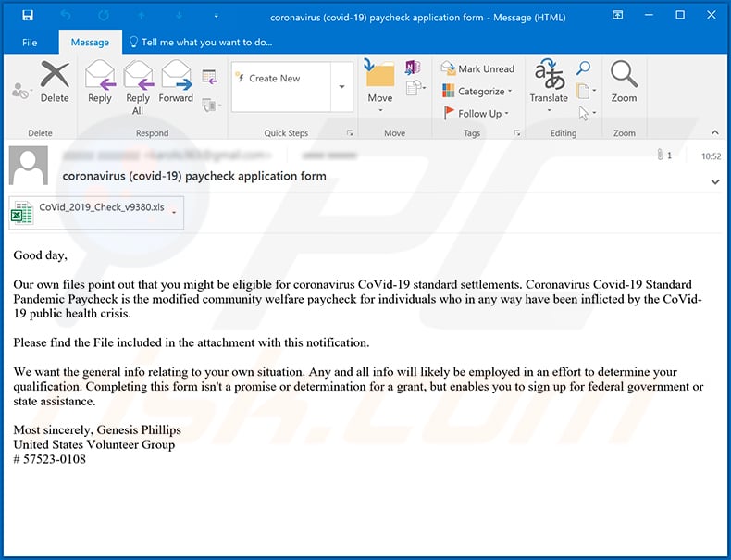Go to previous item with up arrow
731x560 pixels.
142,16
